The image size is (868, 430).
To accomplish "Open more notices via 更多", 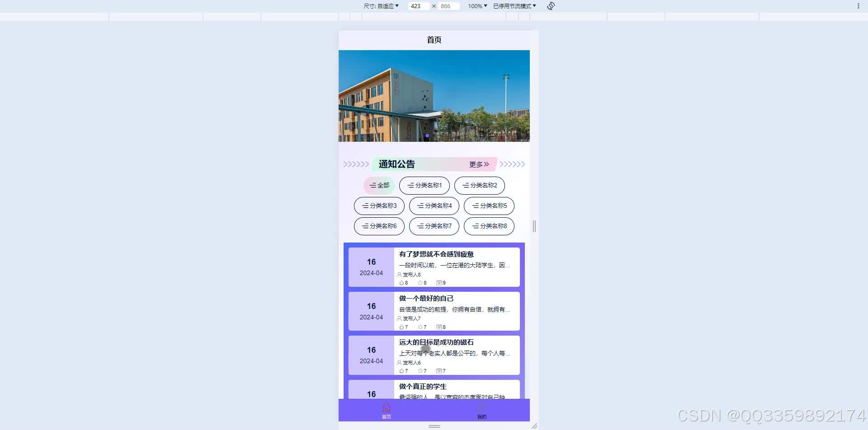I will point(479,164).
